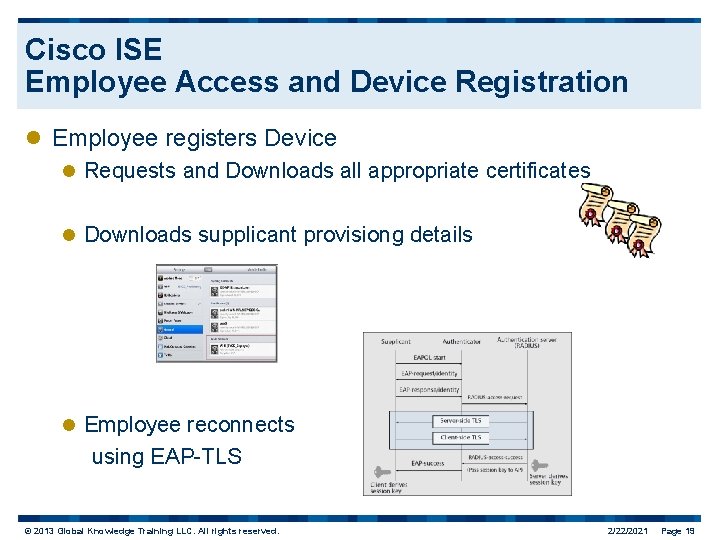This screenshot has width=720, height=540.
Task: Click the 'Supplicant' column label in diagram
Action: [x=396, y=342]
